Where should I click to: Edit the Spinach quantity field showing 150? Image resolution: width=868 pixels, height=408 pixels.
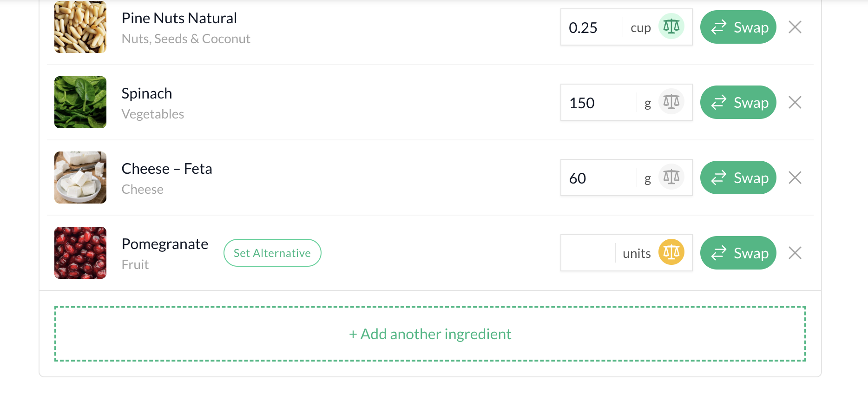pyautogui.click(x=598, y=102)
